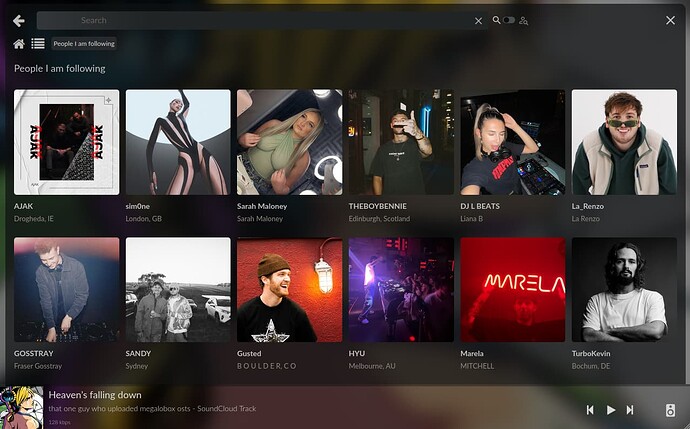Click 'Liana B' subtitle text
This screenshot has width=690, height=429.
pos(472,219)
